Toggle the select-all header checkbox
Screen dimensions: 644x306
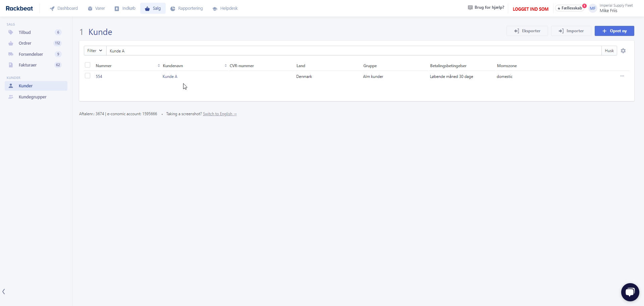coord(88,65)
